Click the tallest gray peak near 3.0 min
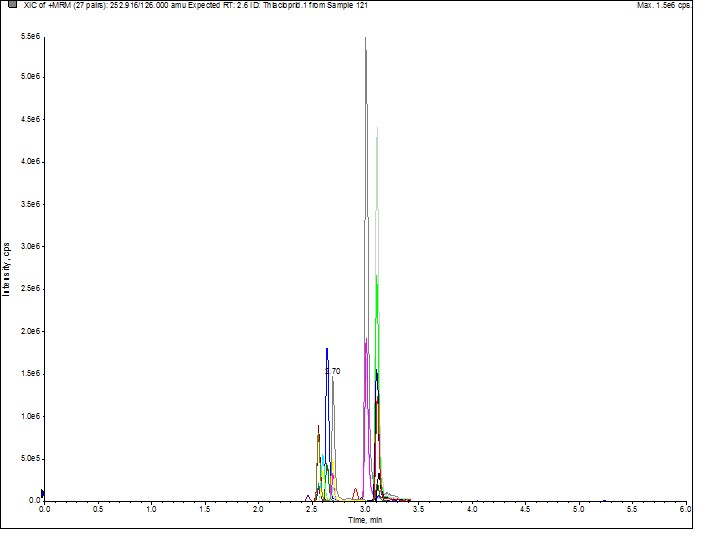The width and height of the screenshot is (708, 541). tap(365, 40)
